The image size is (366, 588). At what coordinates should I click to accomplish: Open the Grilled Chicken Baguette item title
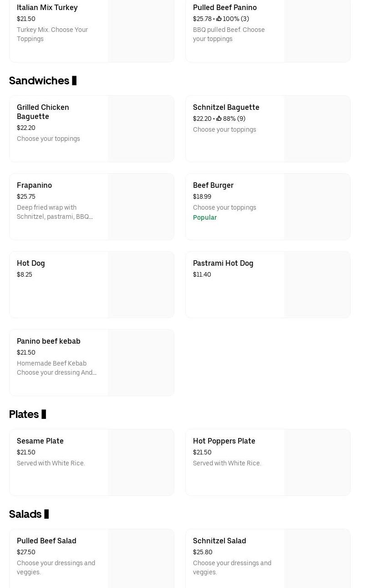[43, 112]
